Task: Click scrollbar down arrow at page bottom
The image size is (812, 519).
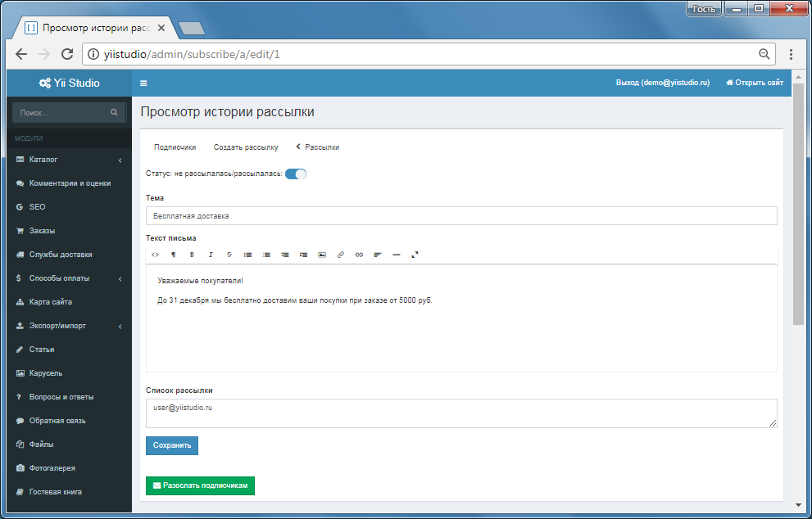Action: pyautogui.click(x=798, y=505)
